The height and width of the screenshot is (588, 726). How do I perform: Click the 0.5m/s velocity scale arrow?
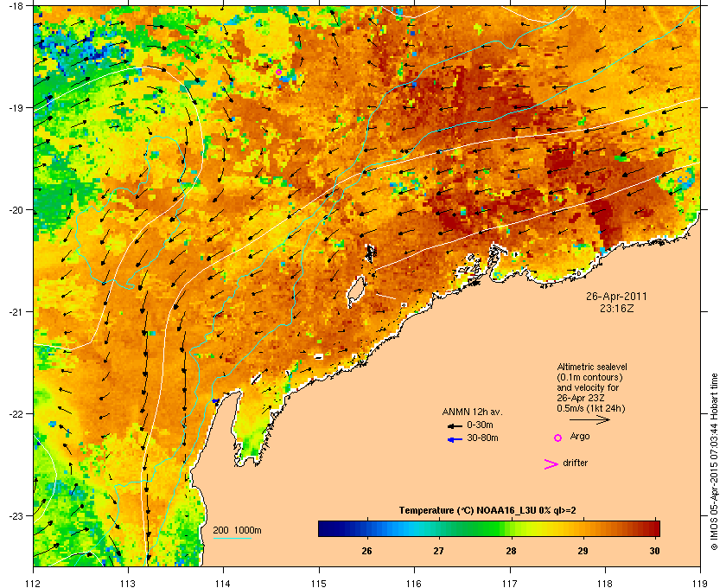click(x=589, y=419)
